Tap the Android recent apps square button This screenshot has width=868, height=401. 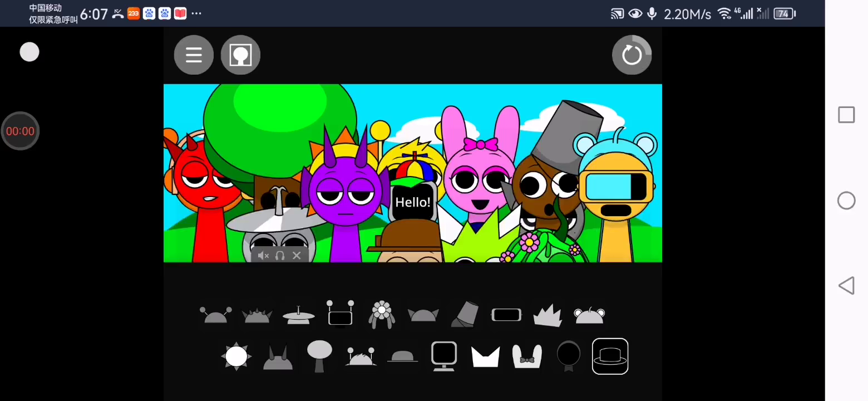click(x=846, y=115)
